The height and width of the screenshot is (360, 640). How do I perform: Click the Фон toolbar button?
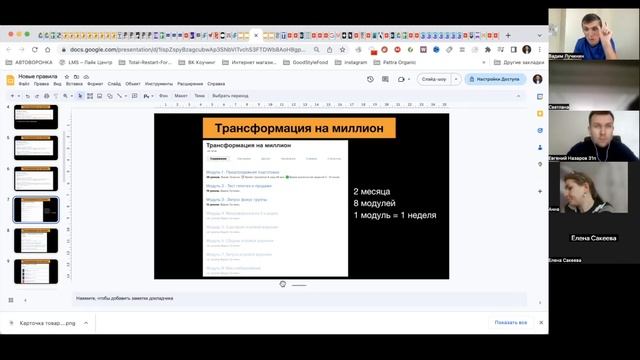163,96
